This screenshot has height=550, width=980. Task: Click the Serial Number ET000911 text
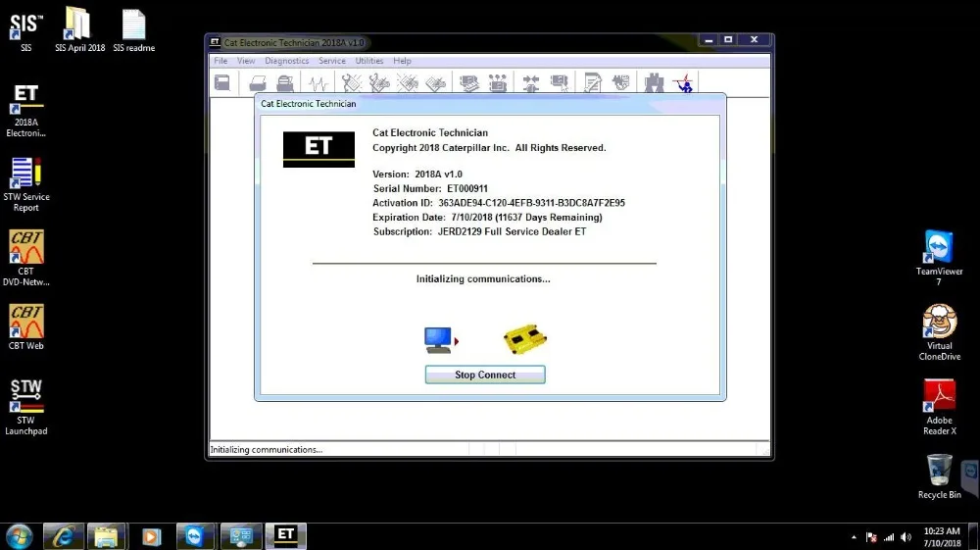coord(430,189)
